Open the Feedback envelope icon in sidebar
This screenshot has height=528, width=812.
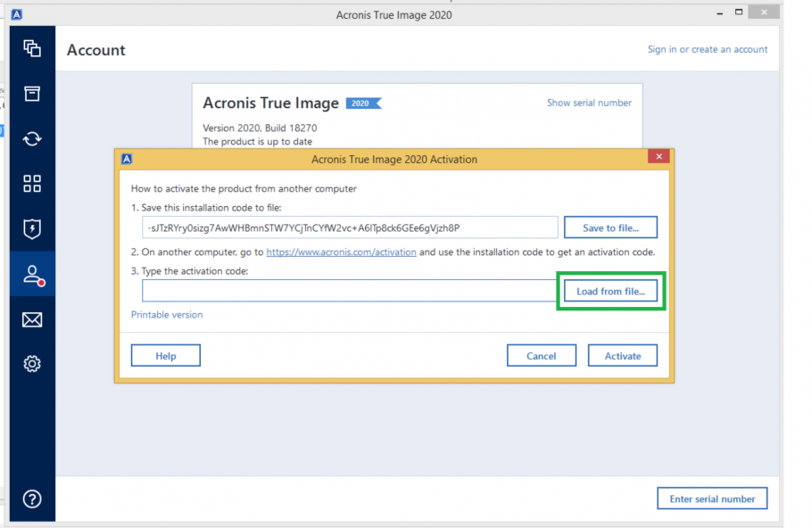(32, 320)
